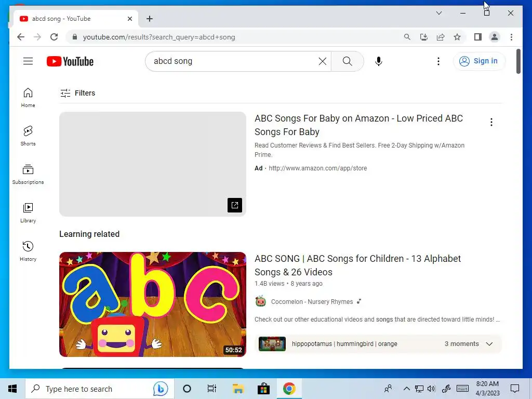The height and width of the screenshot is (399, 532).
Task: Open ad options three-dot menu
Action: (x=491, y=122)
